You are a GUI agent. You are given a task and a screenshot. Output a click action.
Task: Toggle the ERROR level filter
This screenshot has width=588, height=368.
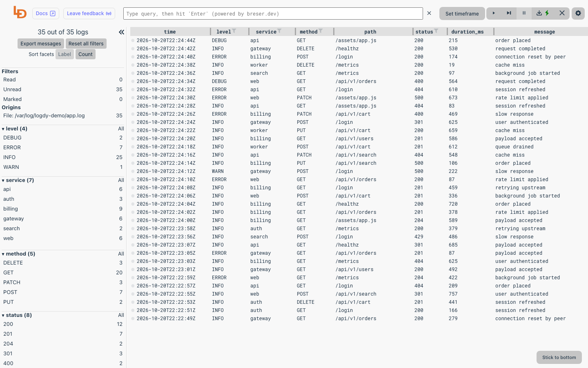point(63,148)
